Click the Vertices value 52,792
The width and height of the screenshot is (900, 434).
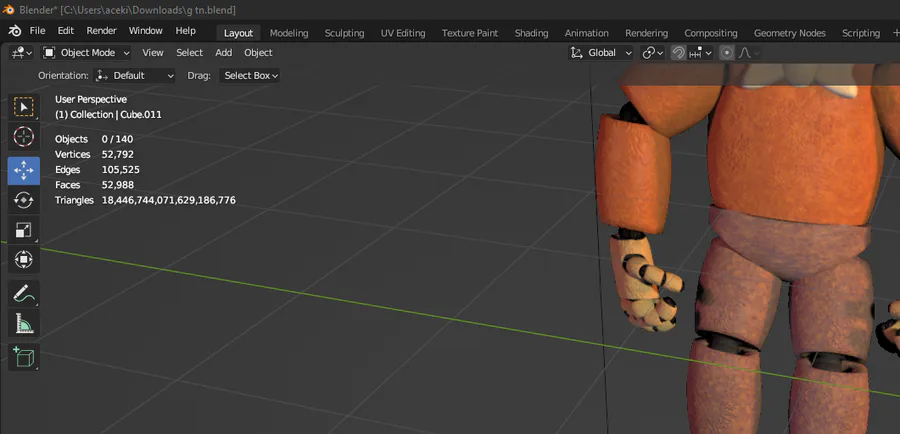click(118, 154)
